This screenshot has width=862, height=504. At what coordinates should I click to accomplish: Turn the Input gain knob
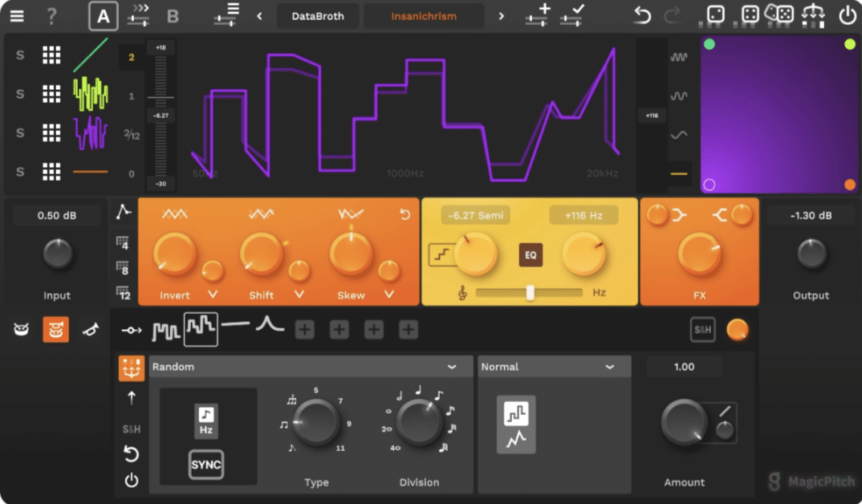pyautogui.click(x=57, y=254)
